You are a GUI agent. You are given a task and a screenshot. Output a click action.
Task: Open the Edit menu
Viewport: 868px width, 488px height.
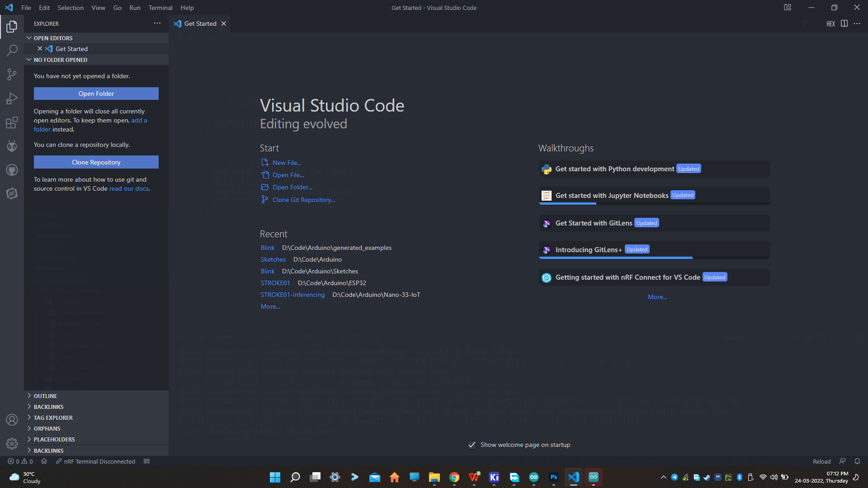(x=44, y=8)
